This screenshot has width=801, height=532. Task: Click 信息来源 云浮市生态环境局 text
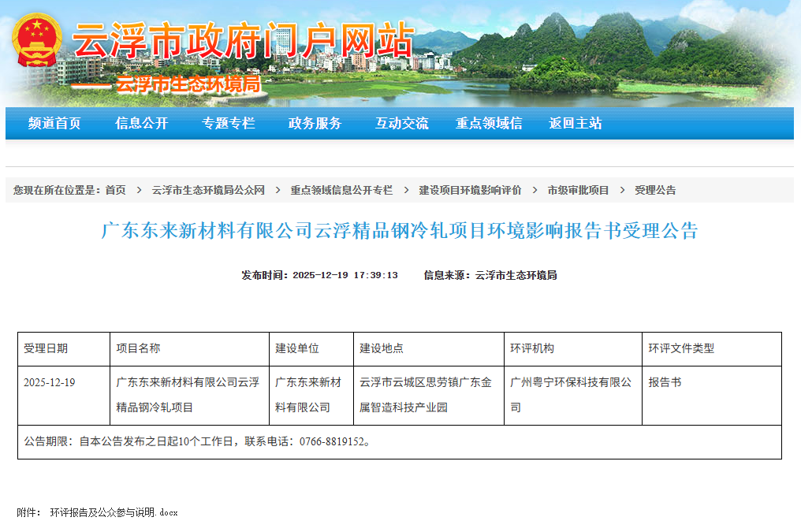point(490,275)
